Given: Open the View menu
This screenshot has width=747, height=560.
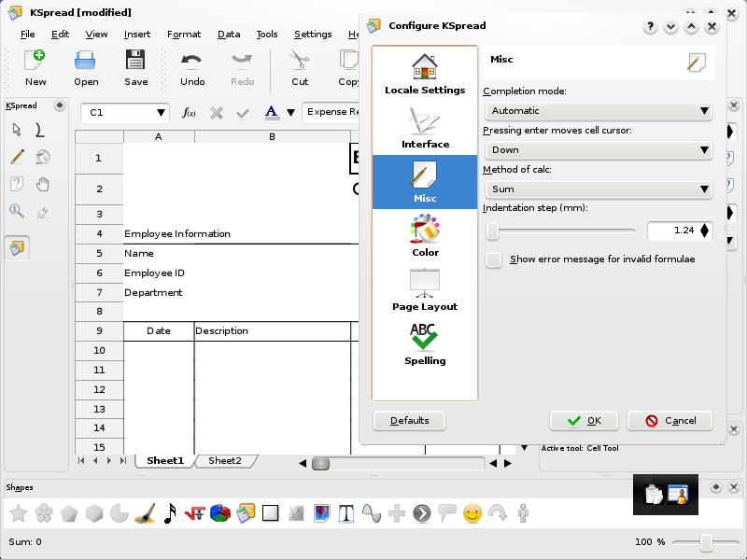Looking at the screenshot, I should tap(96, 35).
